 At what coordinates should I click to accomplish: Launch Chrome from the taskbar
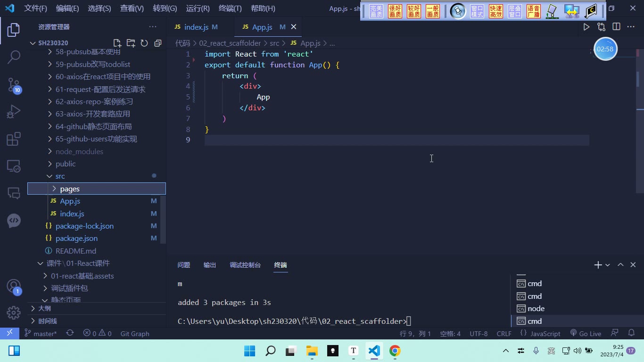click(x=395, y=351)
